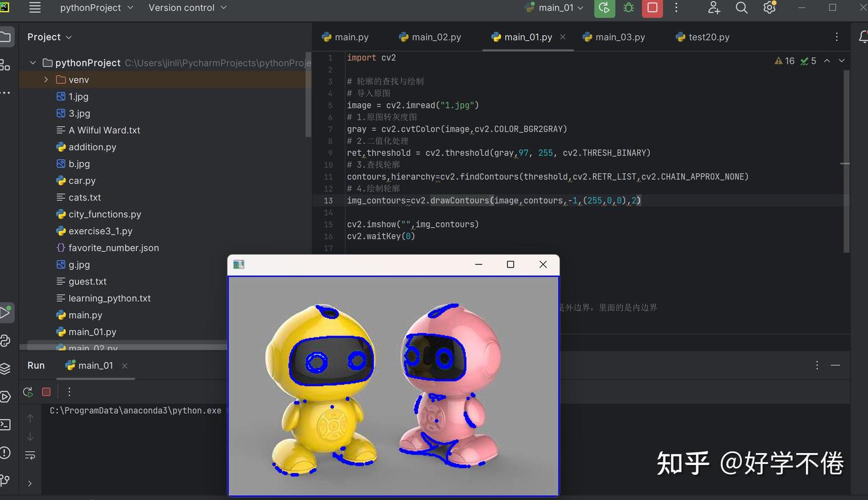Start debugging with the bug icon
Image resolution: width=868 pixels, height=500 pixels.
click(629, 8)
